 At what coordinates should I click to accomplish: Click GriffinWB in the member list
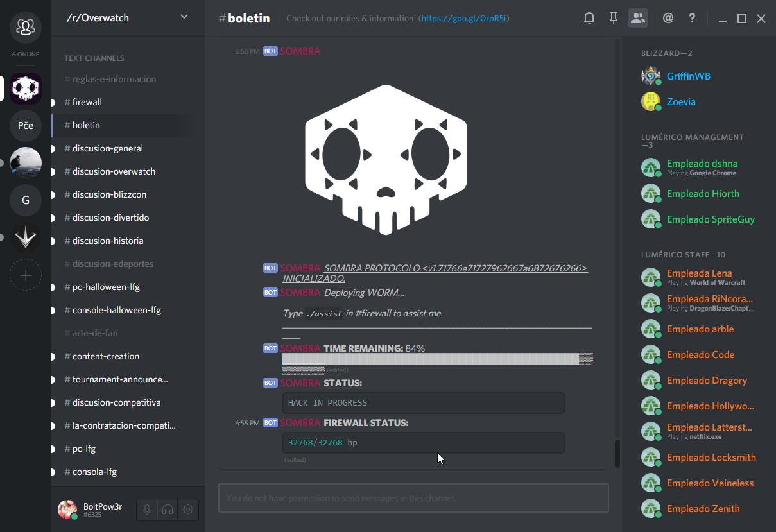[689, 76]
